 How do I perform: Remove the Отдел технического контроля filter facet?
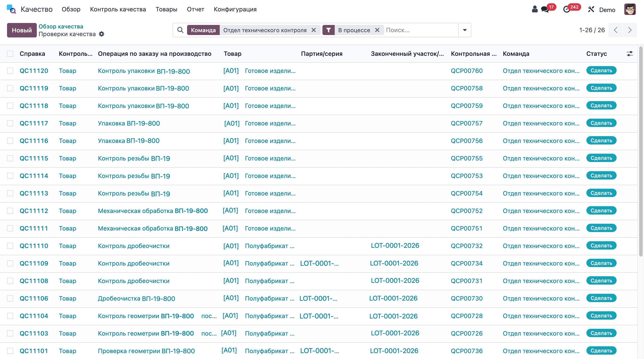pyautogui.click(x=313, y=30)
